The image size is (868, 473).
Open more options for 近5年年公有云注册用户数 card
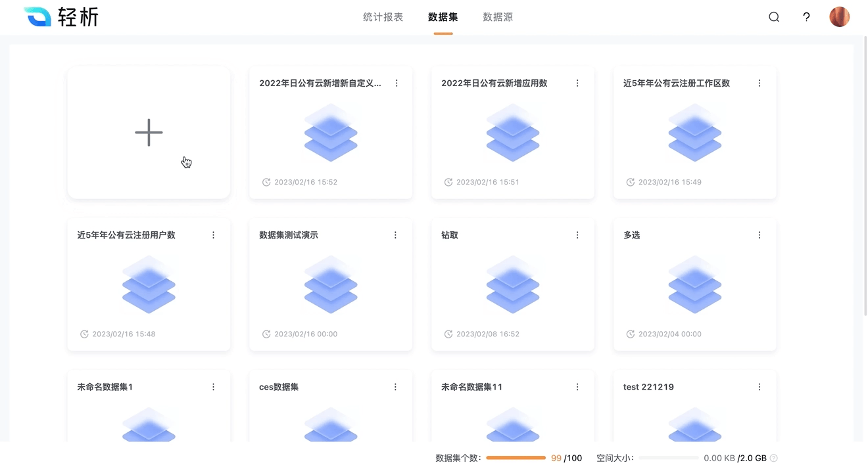click(x=213, y=235)
